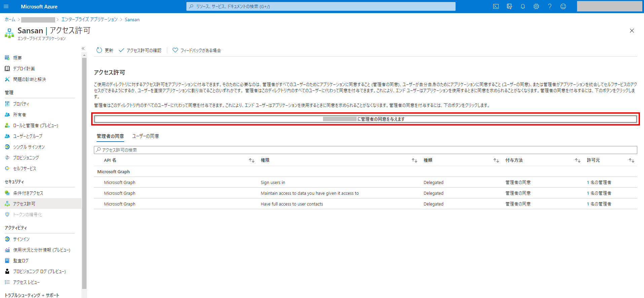Click the feedback smiley icon
The height and width of the screenshot is (298, 644).
(x=563, y=6)
